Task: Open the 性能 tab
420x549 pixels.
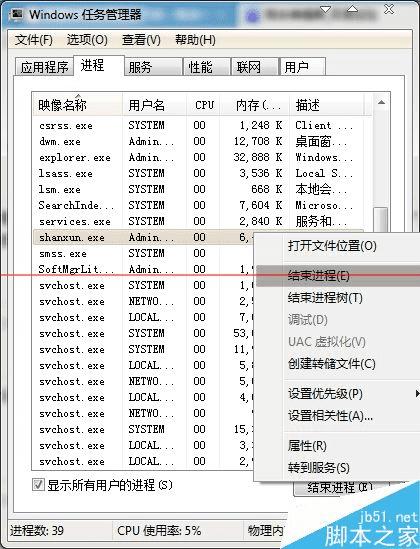Action: point(206,67)
